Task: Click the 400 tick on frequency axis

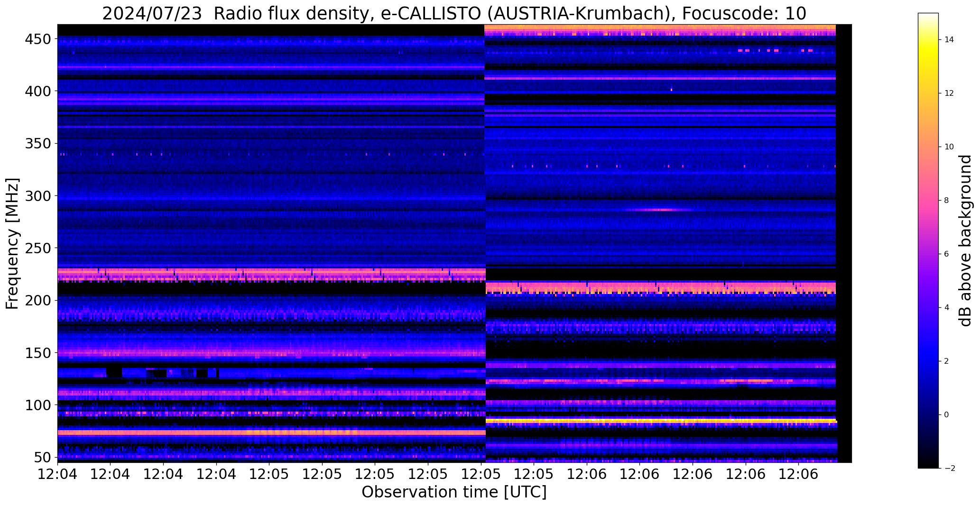Action: (37, 91)
